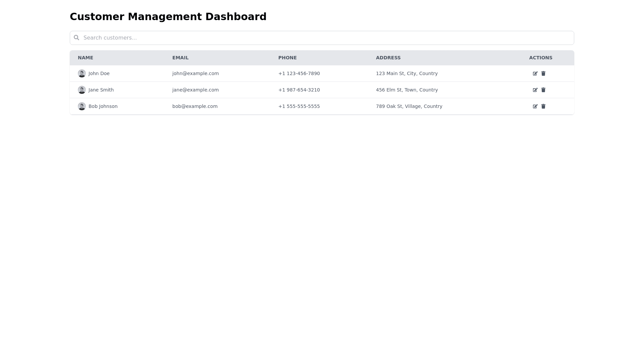Click the john@example.com email address

(196, 73)
